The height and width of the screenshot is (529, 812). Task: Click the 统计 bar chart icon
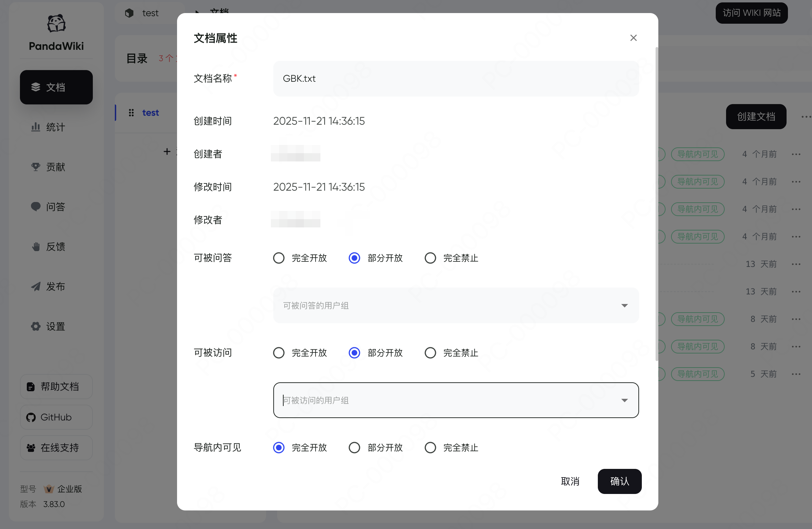36,127
